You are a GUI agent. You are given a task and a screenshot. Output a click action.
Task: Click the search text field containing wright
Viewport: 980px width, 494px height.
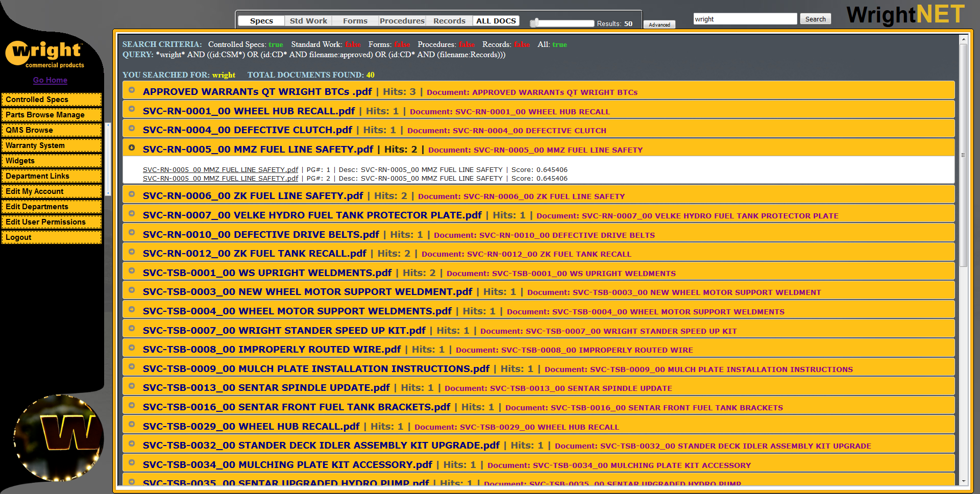click(745, 19)
